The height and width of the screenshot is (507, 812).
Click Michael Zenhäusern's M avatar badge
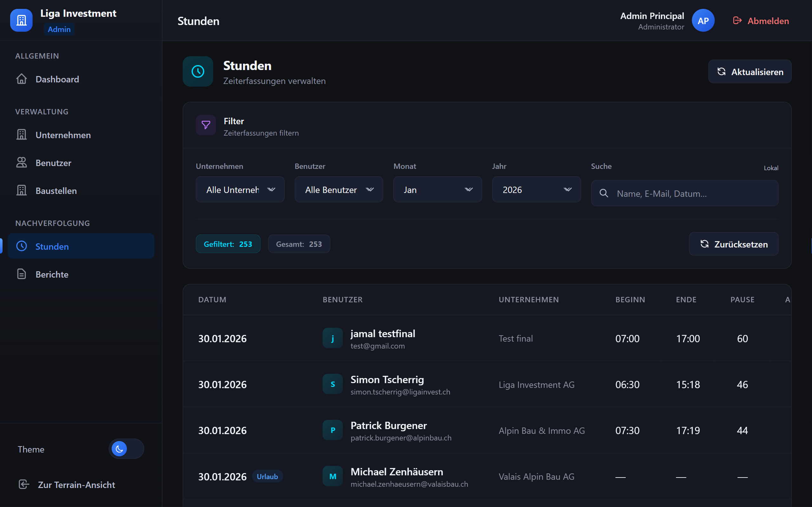(332, 476)
